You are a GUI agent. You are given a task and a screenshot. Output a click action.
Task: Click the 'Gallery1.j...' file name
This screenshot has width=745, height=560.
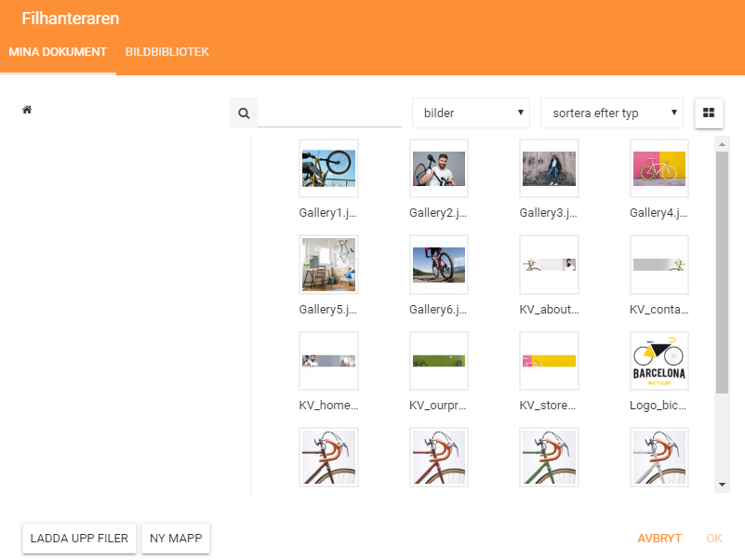[x=327, y=213]
